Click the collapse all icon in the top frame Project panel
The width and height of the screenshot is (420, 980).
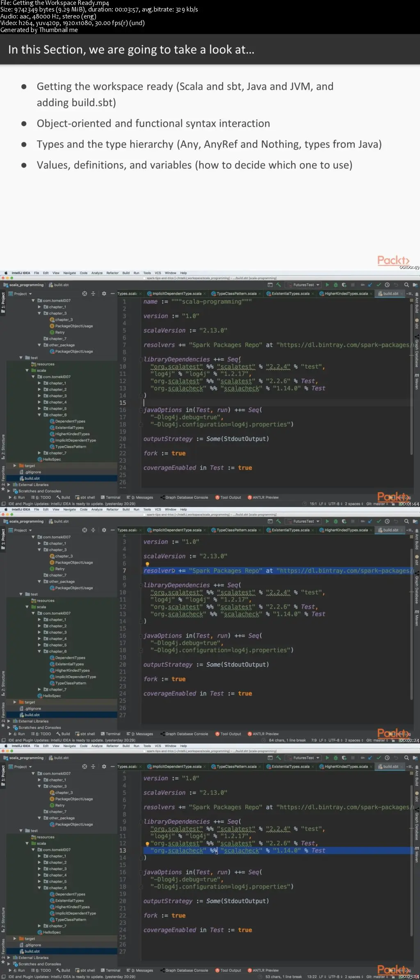click(93, 294)
